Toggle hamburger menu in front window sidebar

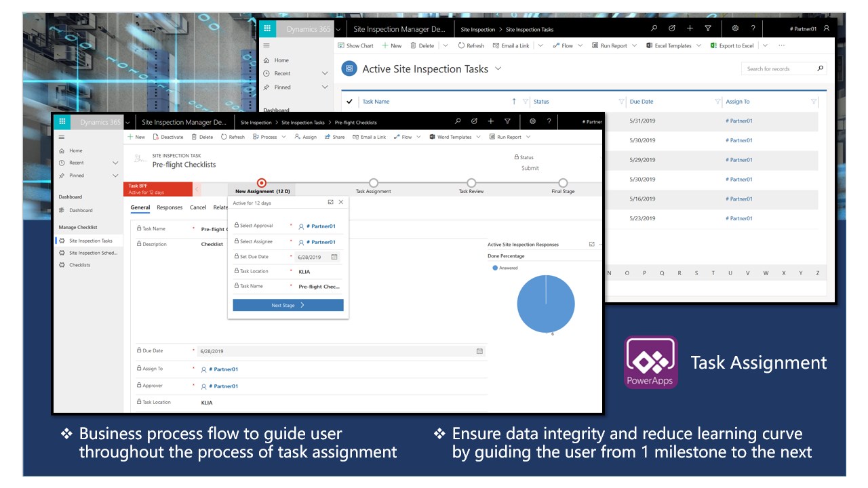(x=62, y=137)
